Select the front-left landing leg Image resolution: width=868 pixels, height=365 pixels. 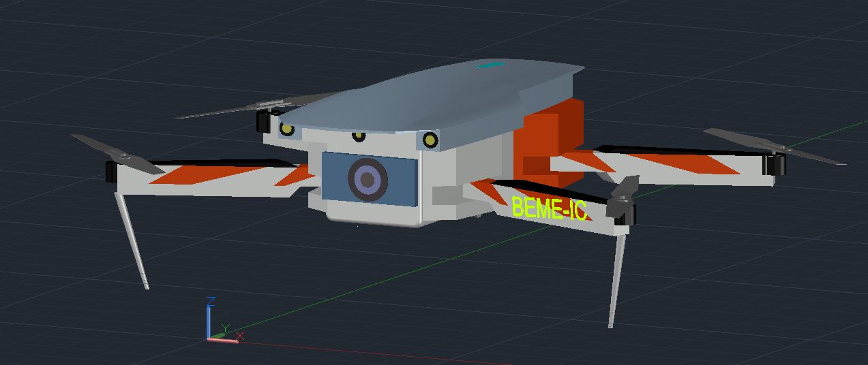(132, 239)
